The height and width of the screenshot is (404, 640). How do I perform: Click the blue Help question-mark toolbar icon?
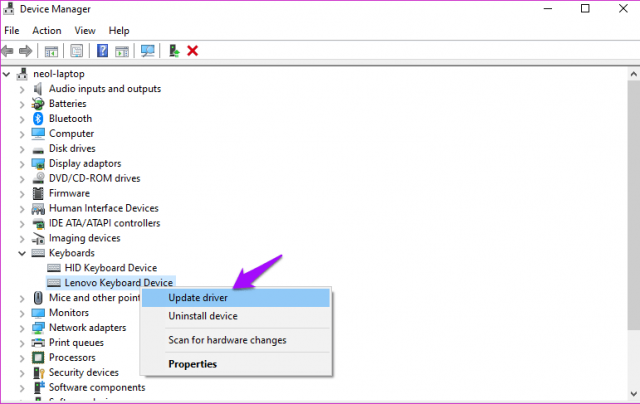pyautogui.click(x=102, y=51)
